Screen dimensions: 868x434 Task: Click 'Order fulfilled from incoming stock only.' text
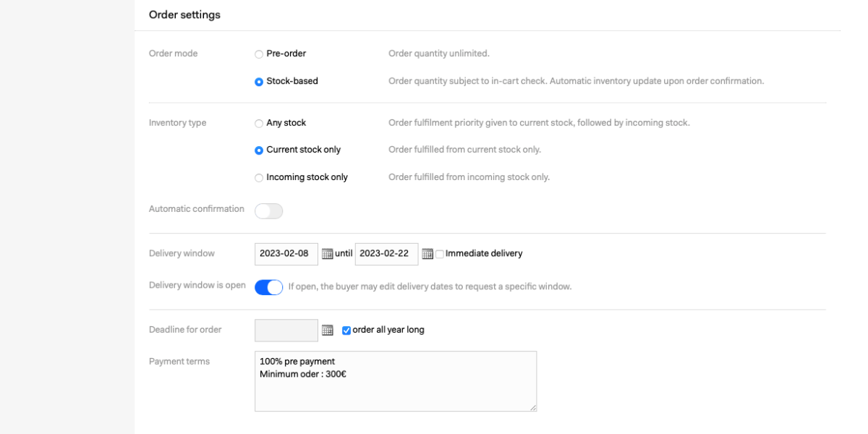point(469,177)
